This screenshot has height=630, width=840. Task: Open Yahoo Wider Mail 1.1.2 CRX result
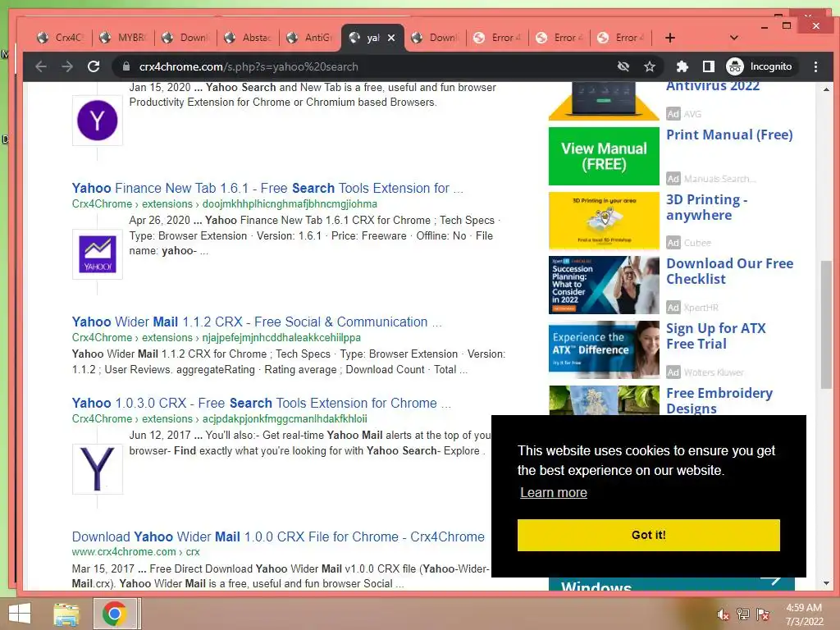click(257, 322)
